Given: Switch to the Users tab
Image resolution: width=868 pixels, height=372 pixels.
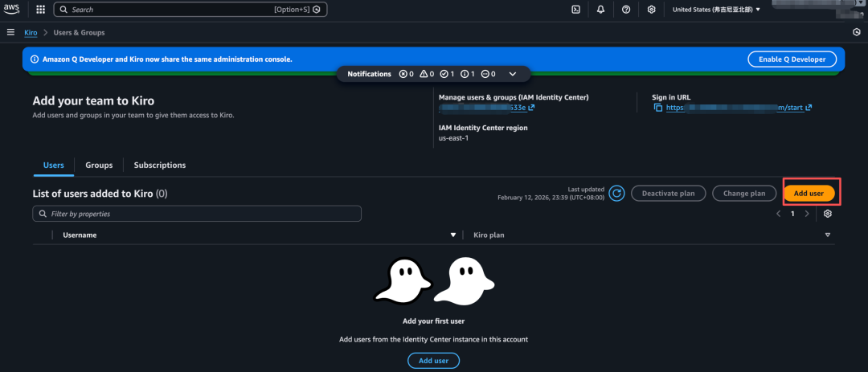Looking at the screenshot, I should (54, 165).
